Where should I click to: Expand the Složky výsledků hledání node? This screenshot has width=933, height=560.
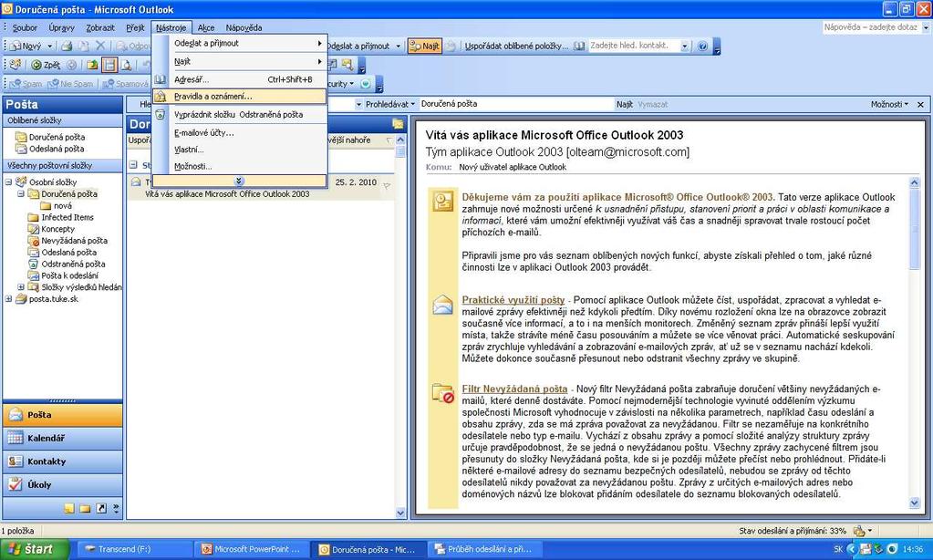[21, 287]
